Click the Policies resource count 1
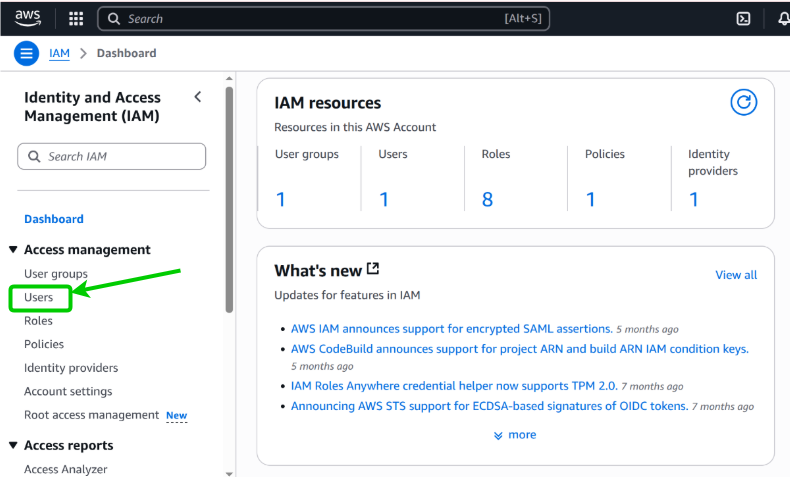The image size is (790, 477). tap(590, 199)
